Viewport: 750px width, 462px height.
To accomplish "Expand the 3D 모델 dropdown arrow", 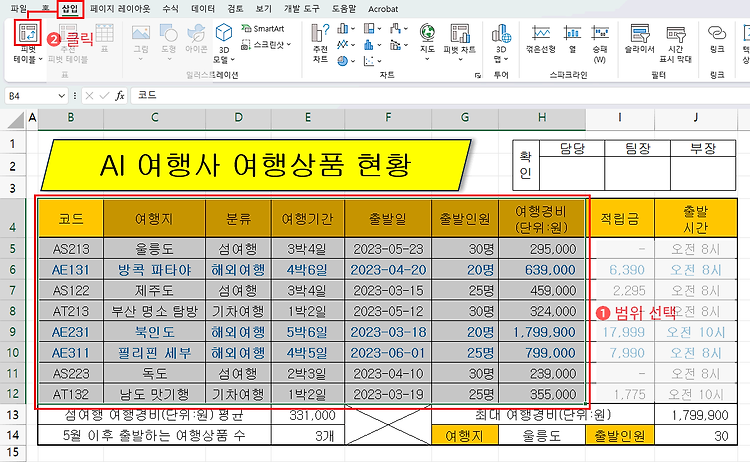I will [233, 60].
